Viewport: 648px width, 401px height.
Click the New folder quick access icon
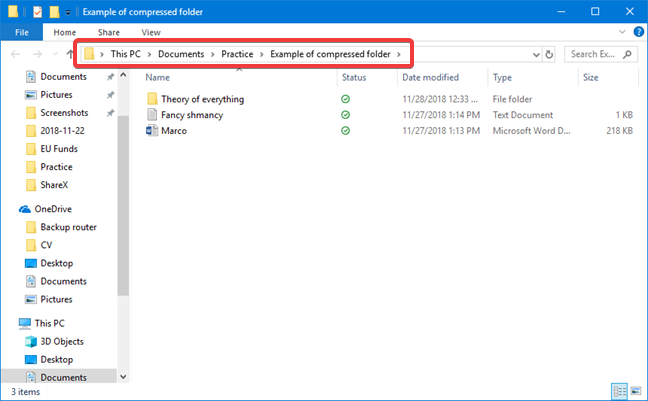(54, 12)
